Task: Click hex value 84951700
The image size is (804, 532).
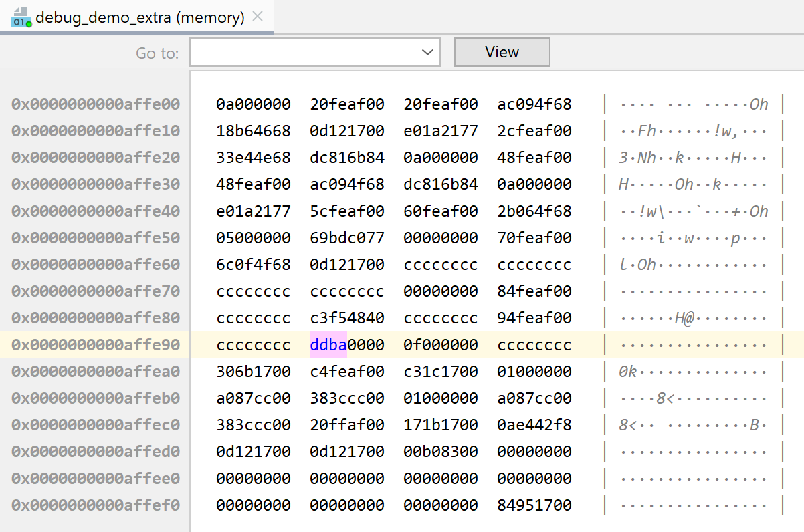Action: (x=534, y=505)
